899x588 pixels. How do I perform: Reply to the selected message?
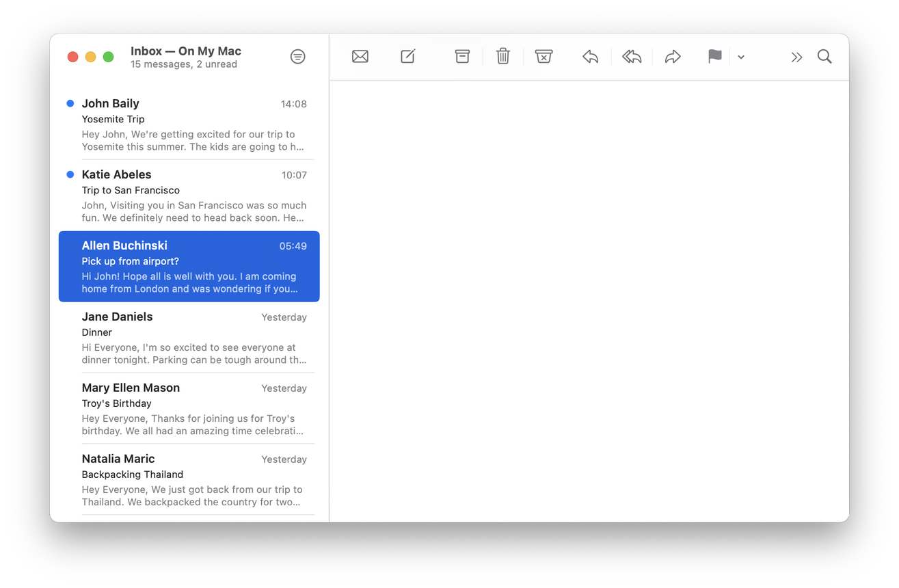coord(591,57)
